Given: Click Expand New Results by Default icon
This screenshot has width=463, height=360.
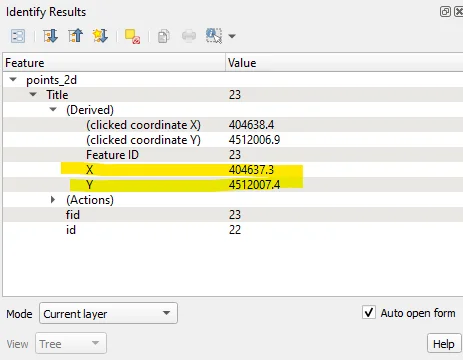Looking at the screenshot, I should click(x=100, y=36).
